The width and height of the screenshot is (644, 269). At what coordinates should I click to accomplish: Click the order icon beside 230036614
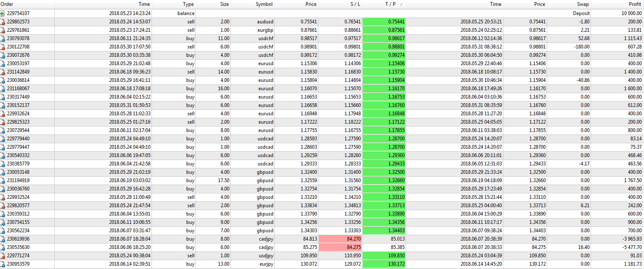coord(3,80)
